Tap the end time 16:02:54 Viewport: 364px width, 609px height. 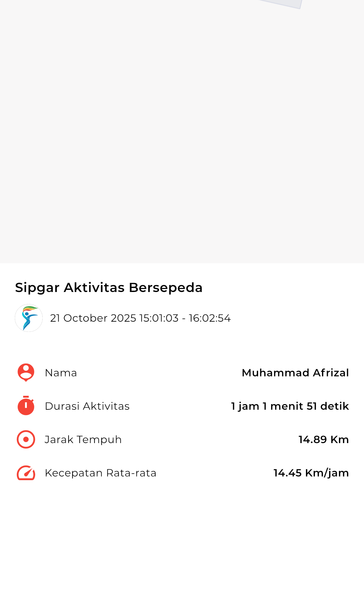tap(210, 318)
